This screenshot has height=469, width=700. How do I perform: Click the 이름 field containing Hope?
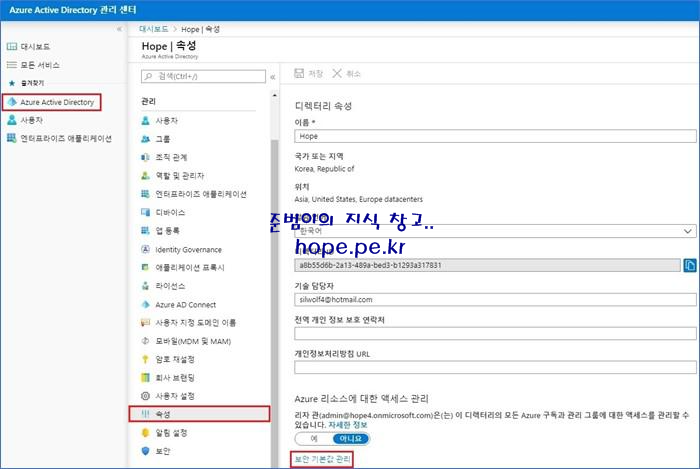pos(495,136)
